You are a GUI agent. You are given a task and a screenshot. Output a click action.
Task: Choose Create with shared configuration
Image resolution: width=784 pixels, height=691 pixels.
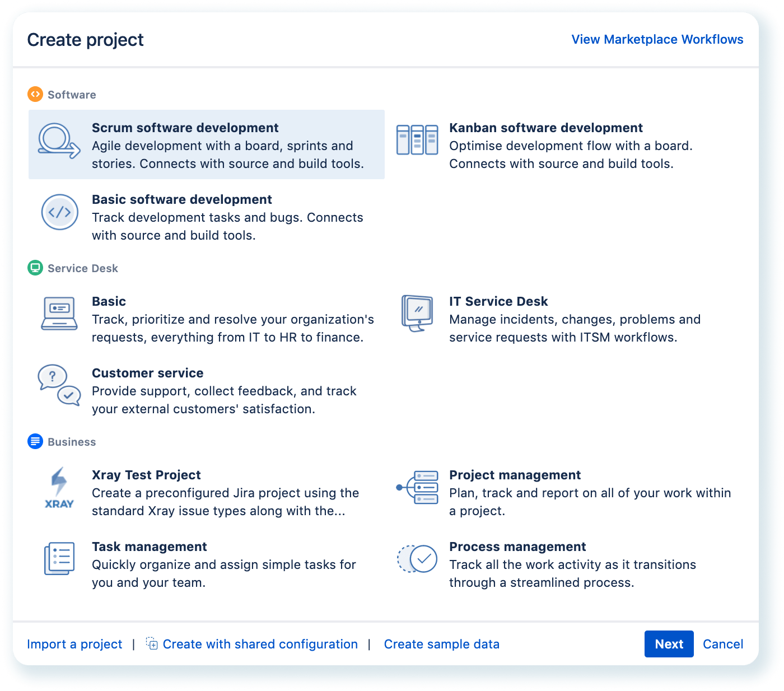[x=260, y=644]
